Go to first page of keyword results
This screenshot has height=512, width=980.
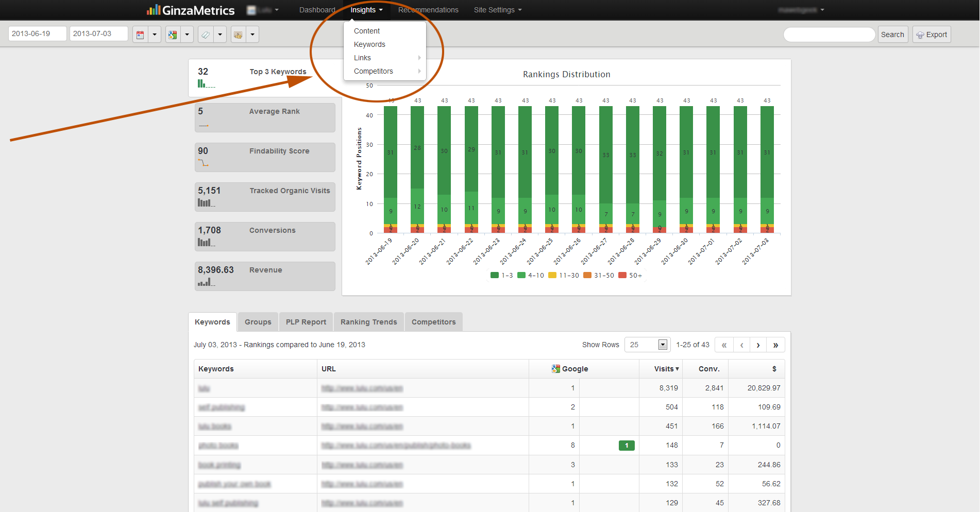coord(724,345)
